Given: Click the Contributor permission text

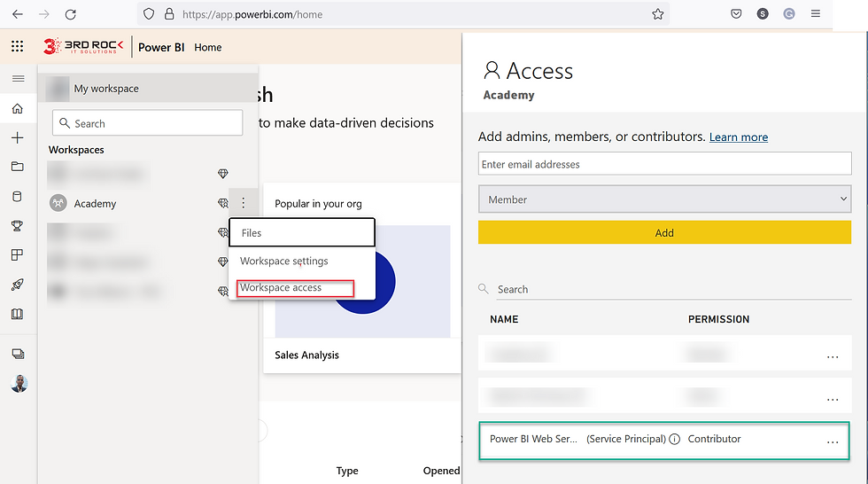Looking at the screenshot, I should pos(714,439).
